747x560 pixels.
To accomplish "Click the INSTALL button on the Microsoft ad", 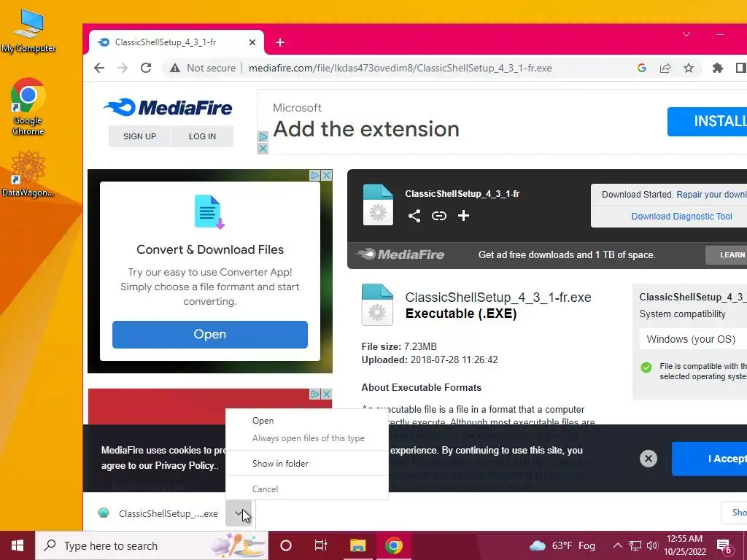I will click(708, 122).
